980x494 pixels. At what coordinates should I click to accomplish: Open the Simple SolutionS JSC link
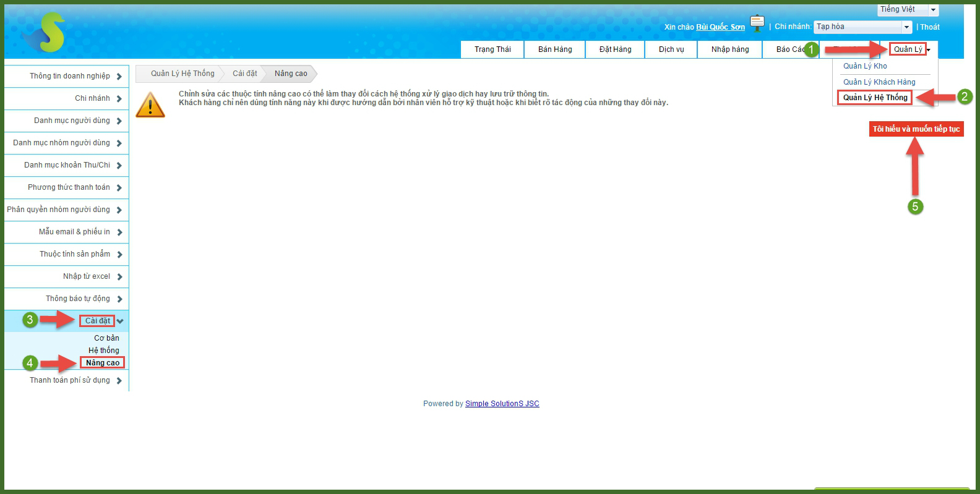[502, 404]
